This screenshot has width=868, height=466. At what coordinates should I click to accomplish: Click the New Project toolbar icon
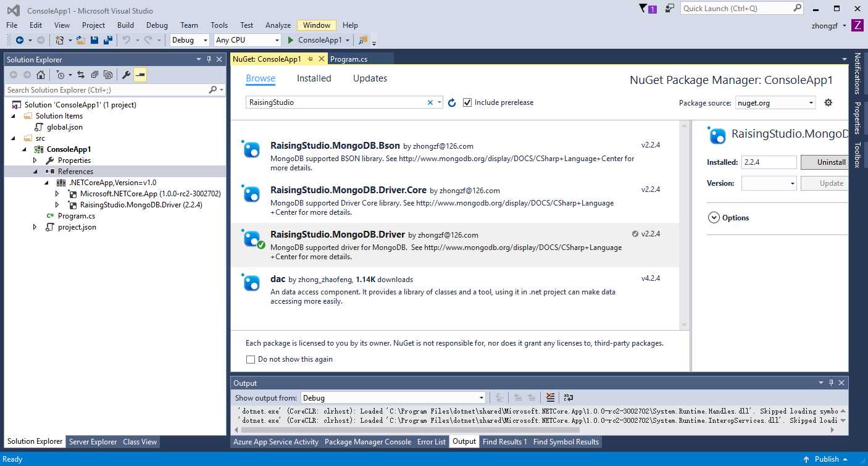tap(60, 40)
